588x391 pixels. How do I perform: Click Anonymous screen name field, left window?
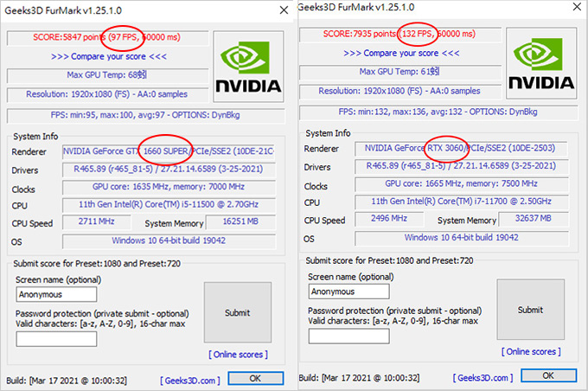(56, 294)
